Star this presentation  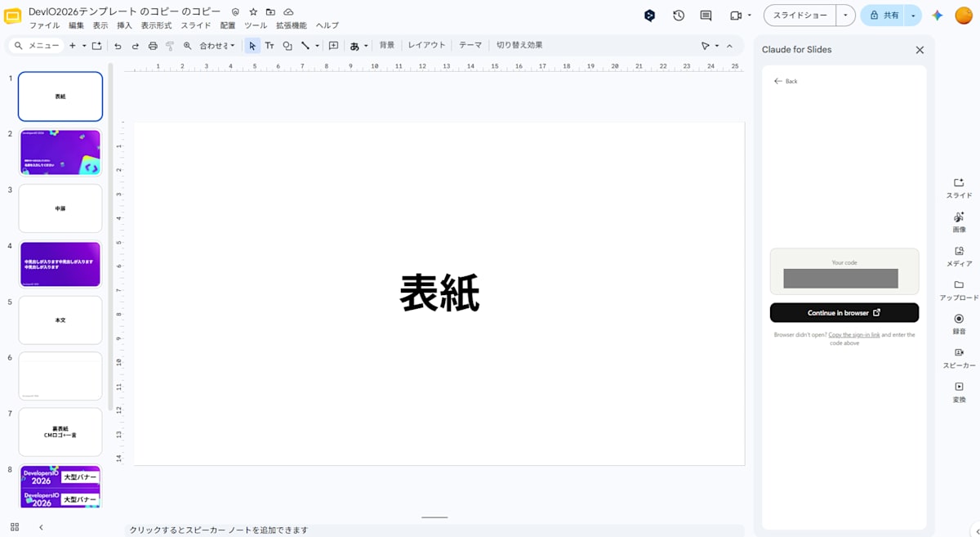pos(253,12)
